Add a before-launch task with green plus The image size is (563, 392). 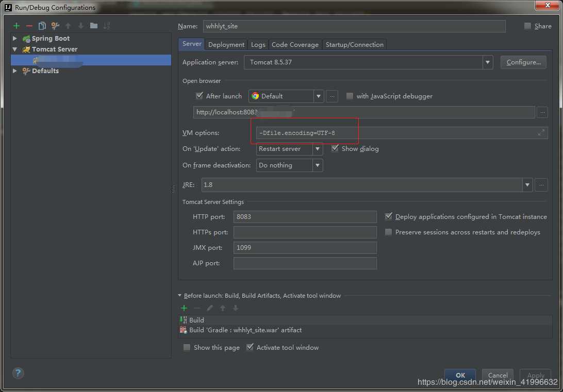coord(184,308)
